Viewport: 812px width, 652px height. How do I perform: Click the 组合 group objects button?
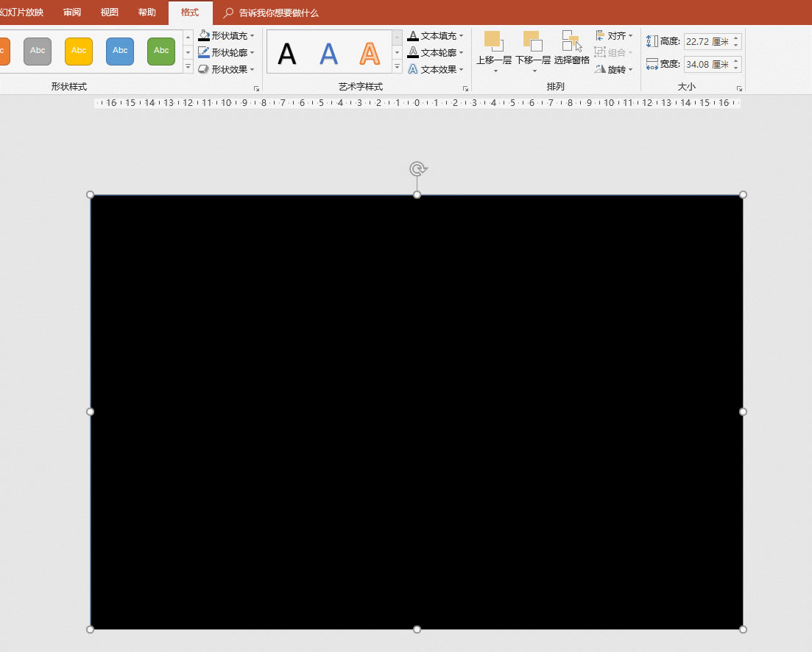pyautogui.click(x=614, y=52)
